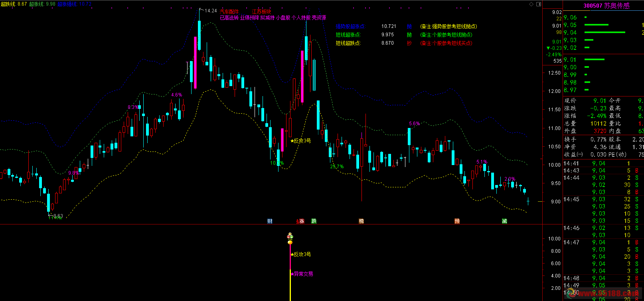Screen dimensions: 644x301
Task: Toggle the side panel layout icon
Action: click(x=538, y=4)
